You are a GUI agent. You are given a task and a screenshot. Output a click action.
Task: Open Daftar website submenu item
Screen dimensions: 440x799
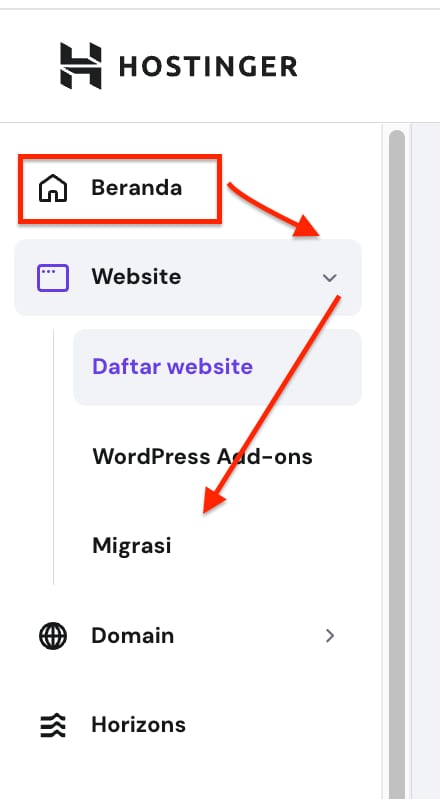point(218,367)
